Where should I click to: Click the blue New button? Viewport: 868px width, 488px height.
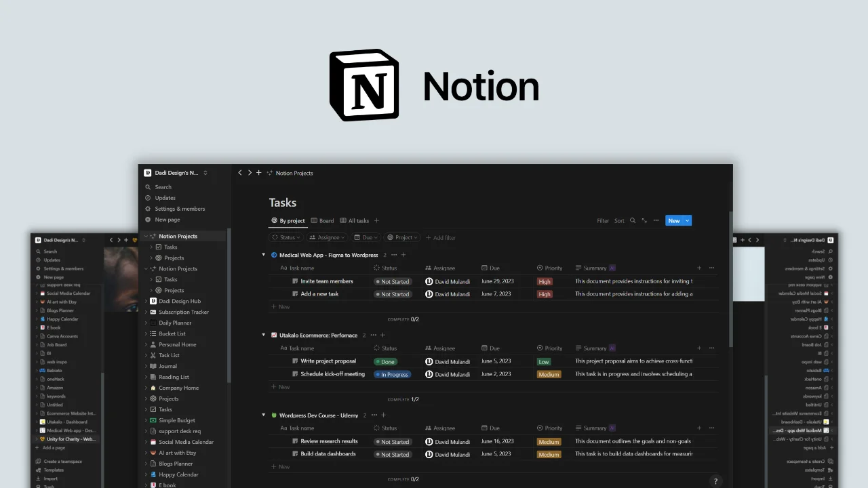pos(673,220)
